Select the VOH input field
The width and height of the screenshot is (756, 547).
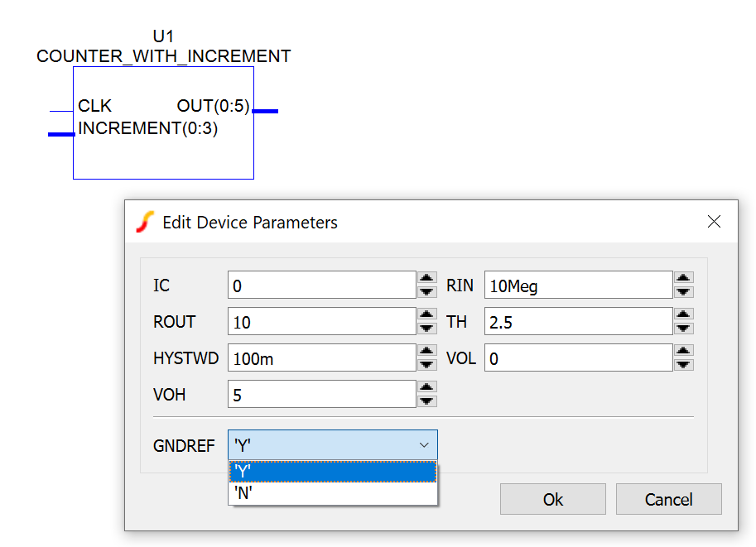320,395
